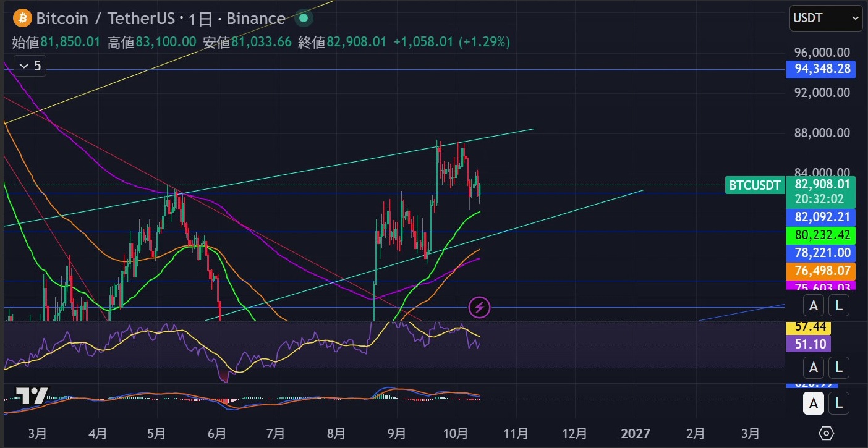Toggle highlighted A button in MACD pane
The height and width of the screenshot is (448, 868).
(814, 404)
